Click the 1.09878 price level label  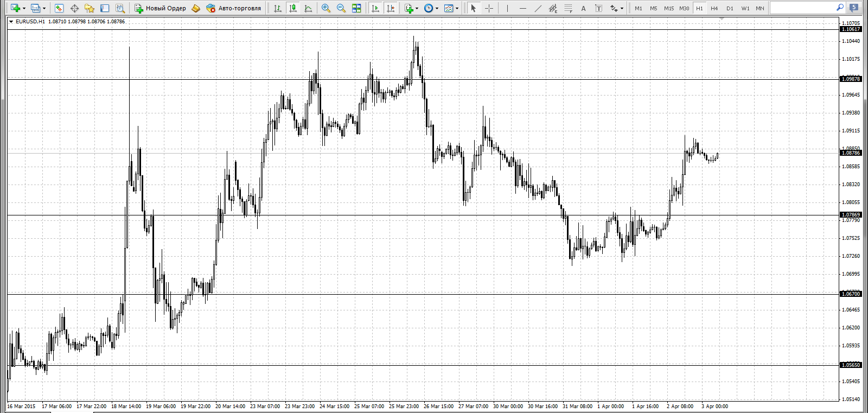pyautogui.click(x=851, y=79)
